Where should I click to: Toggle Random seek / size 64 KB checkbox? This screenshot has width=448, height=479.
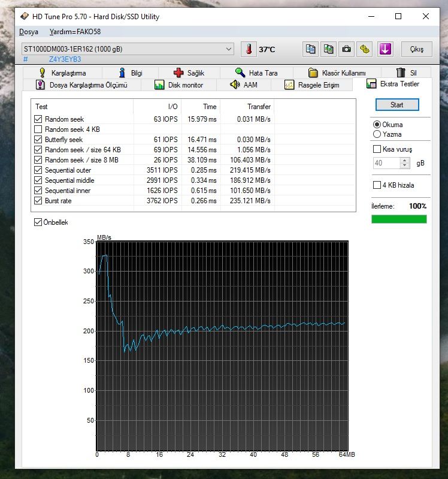(38, 150)
